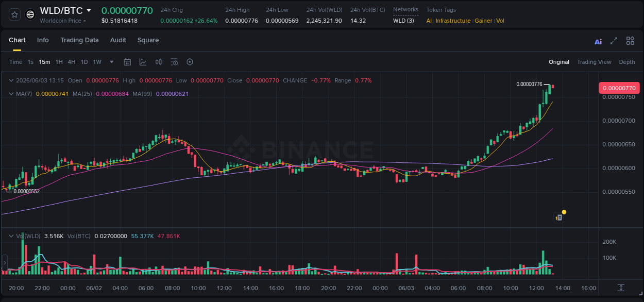Click the news marker icon on chart
Screen dimensions: 644x302
coord(559,217)
